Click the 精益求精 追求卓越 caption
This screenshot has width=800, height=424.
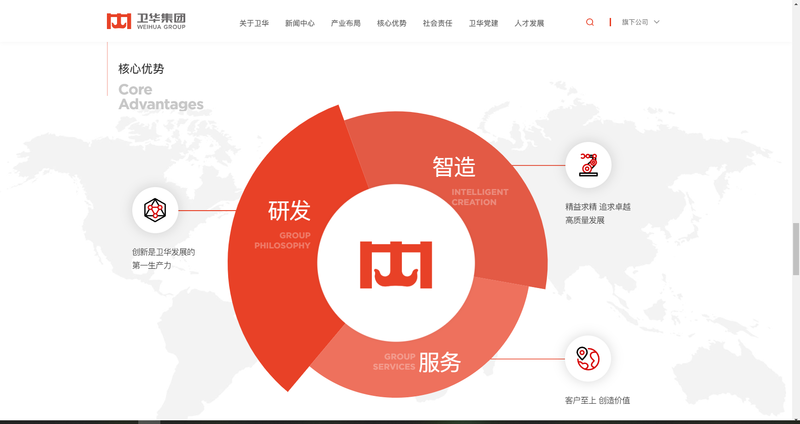coord(598,214)
